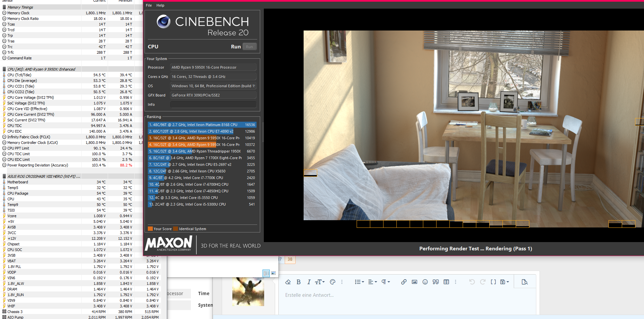Toggle BB code mode with the brackets icon
Image resolution: width=644 pixels, height=319 pixels.
coord(493,282)
